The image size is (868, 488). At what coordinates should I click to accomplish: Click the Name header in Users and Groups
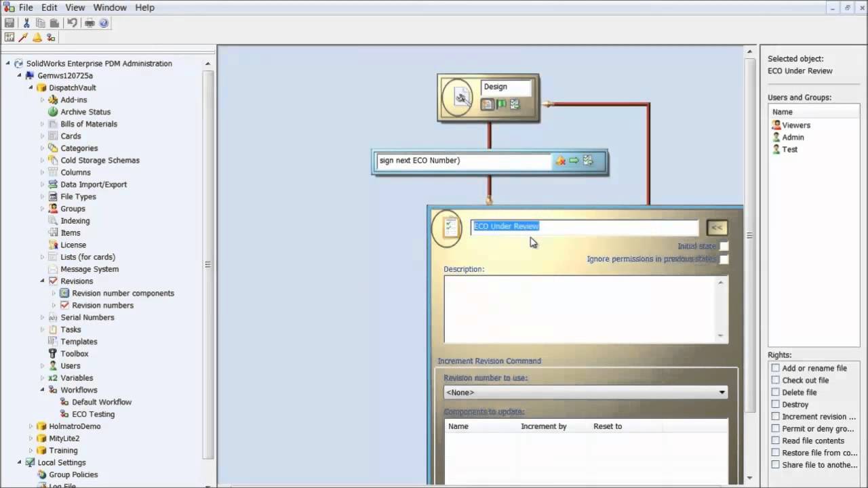tap(814, 112)
